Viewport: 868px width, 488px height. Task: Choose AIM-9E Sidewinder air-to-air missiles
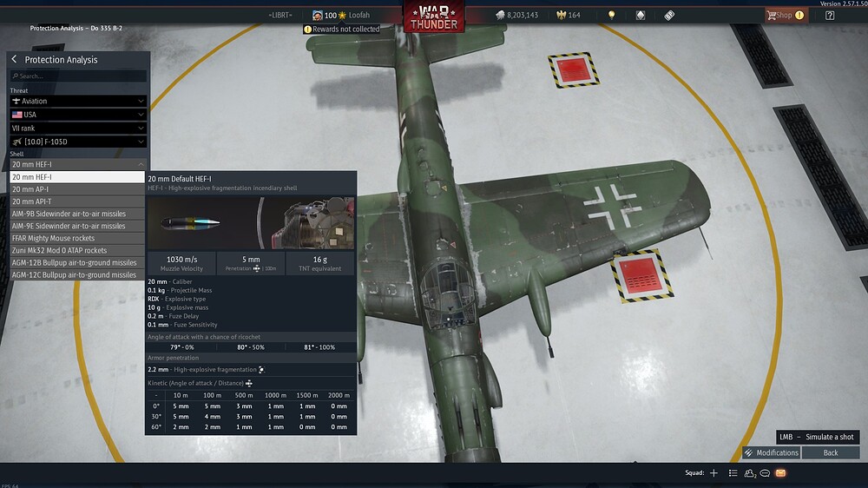[77, 226]
